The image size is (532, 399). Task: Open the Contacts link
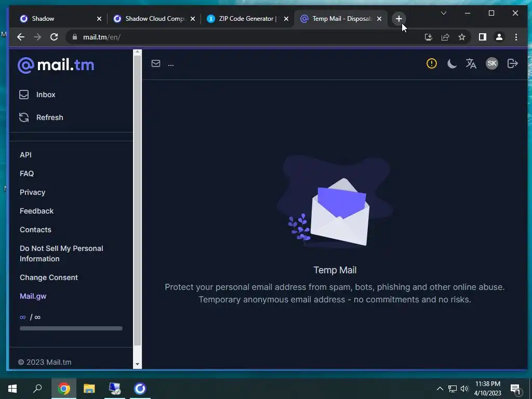pyautogui.click(x=36, y=229)
